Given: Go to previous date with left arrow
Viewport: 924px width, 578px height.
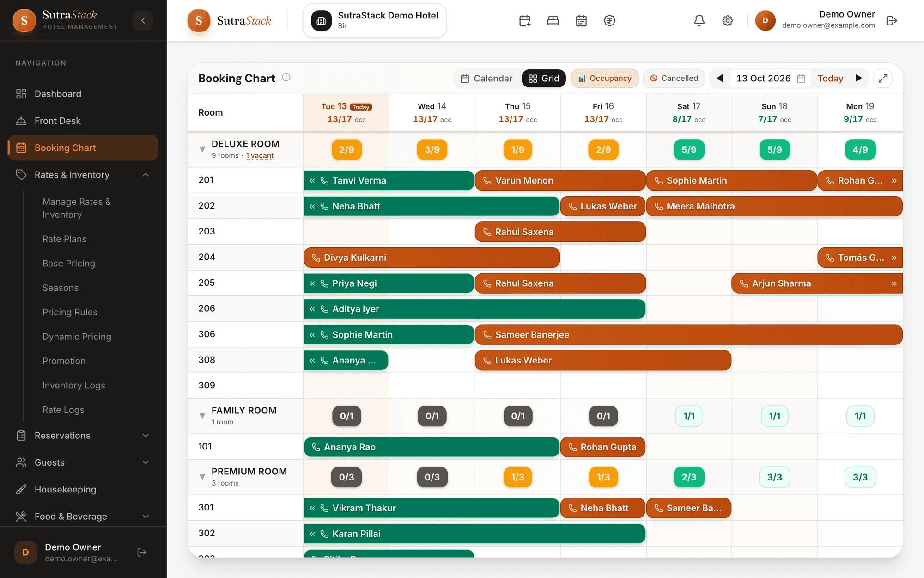Looking at the screenshot, I should pyautogui.click(x=720, y=78).
